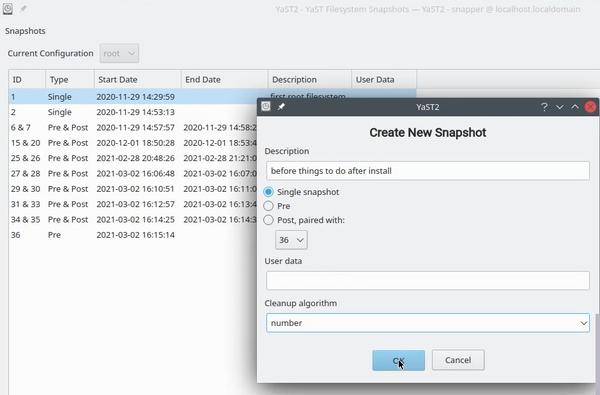Sort by the Description column header
The image size is (600, 395).
click(310, 80)
